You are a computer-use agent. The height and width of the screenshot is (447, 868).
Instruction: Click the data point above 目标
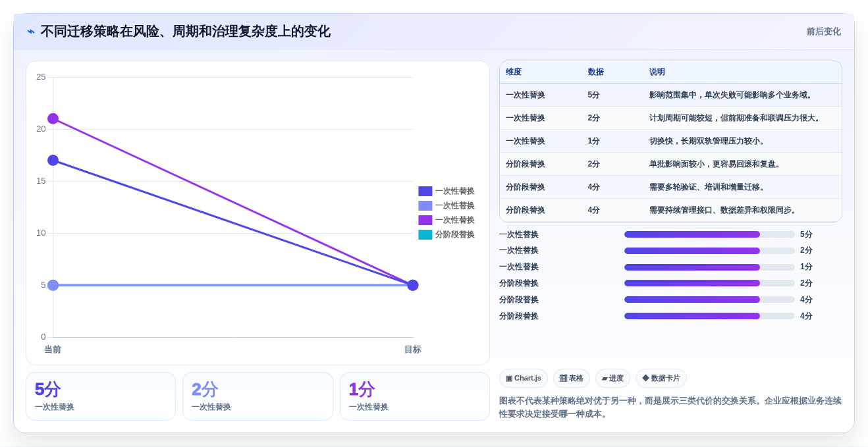[413, 285]
